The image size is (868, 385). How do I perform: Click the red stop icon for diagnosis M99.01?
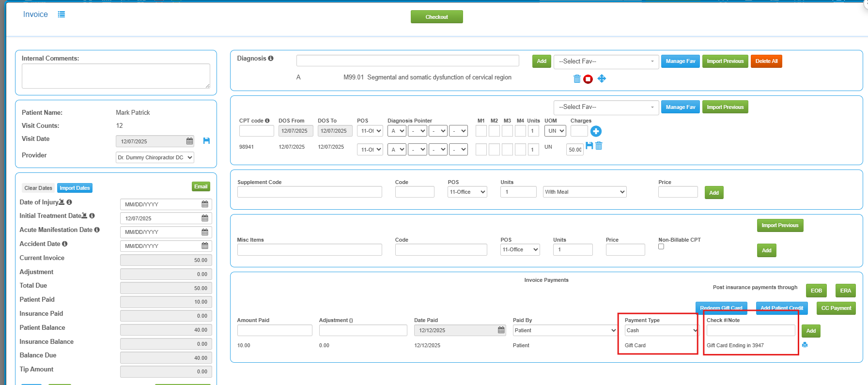pyautogui.click(x=588, y=79)
